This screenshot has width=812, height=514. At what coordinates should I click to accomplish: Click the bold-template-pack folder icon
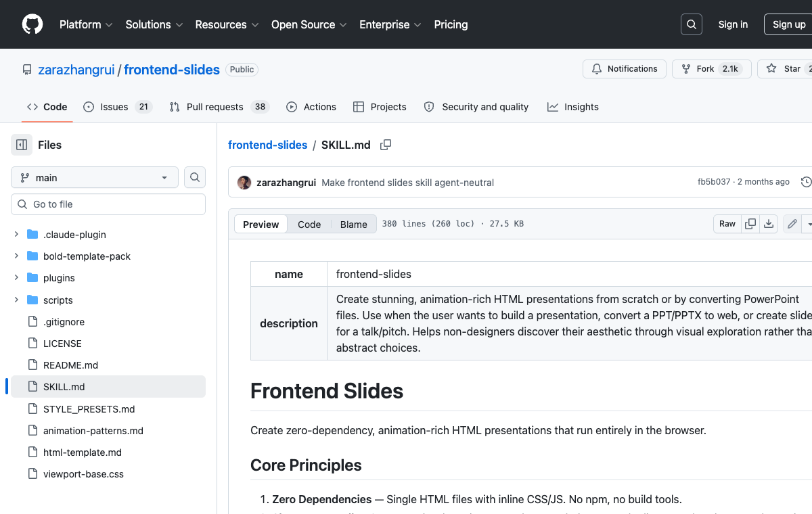pos(32,256)
